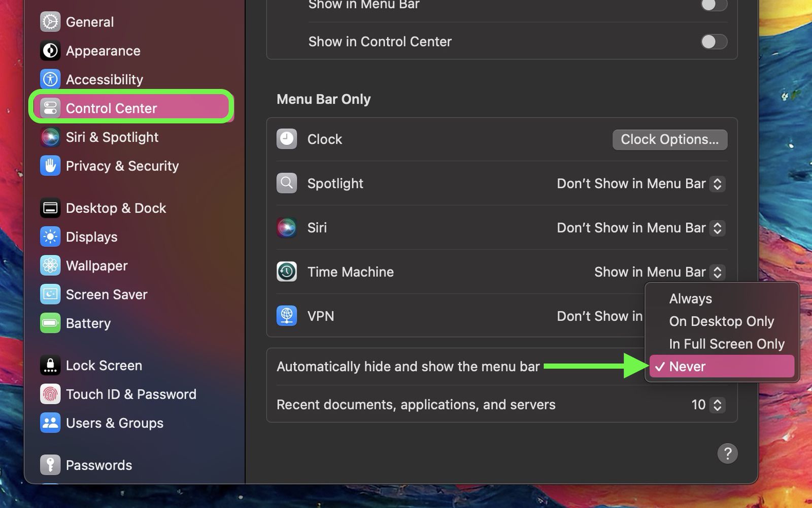Click the VPN globe icon

pyautogui.click(x=287, y=316)
